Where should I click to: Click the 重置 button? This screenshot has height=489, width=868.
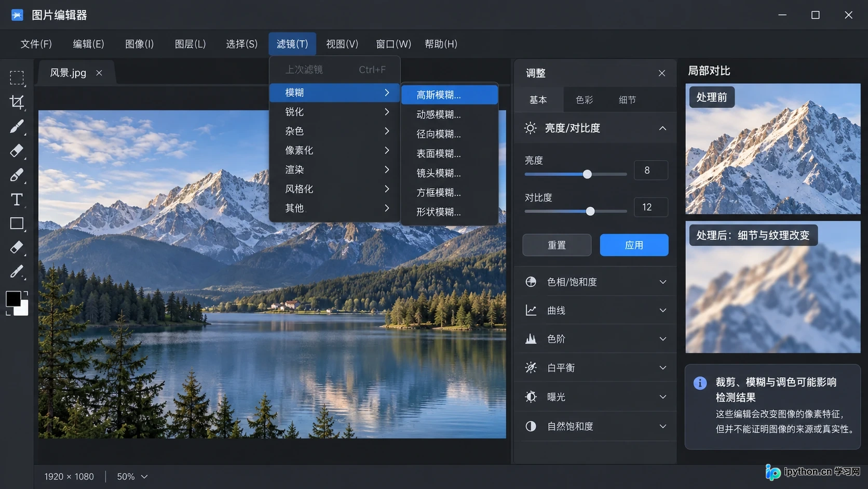click(557, 245)
